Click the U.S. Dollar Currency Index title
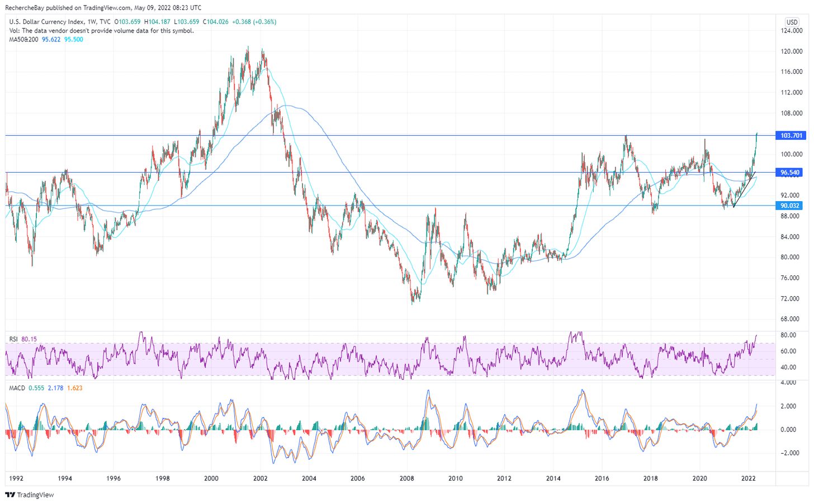This screenshot has height=504, width=814. click(x=46, y=22)
